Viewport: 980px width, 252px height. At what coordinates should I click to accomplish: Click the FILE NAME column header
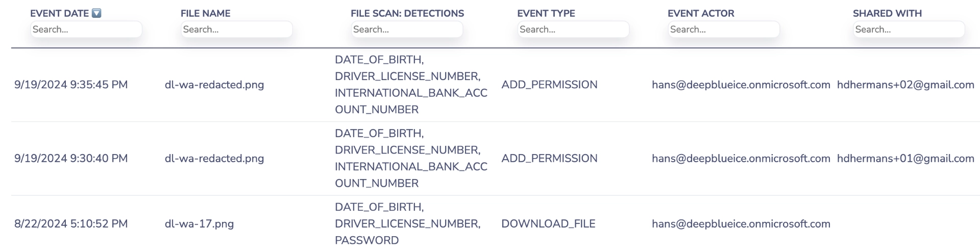point(205,13)
